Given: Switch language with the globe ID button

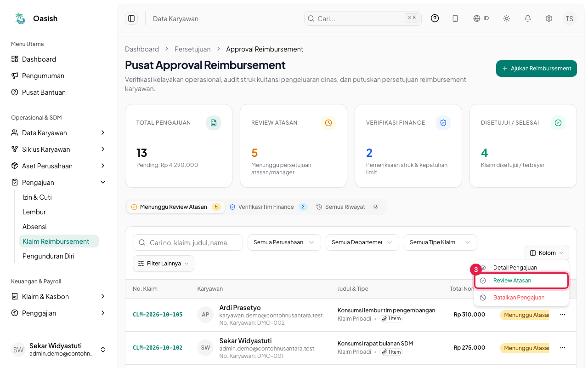Looking at the screenshot, I should 481,18.
